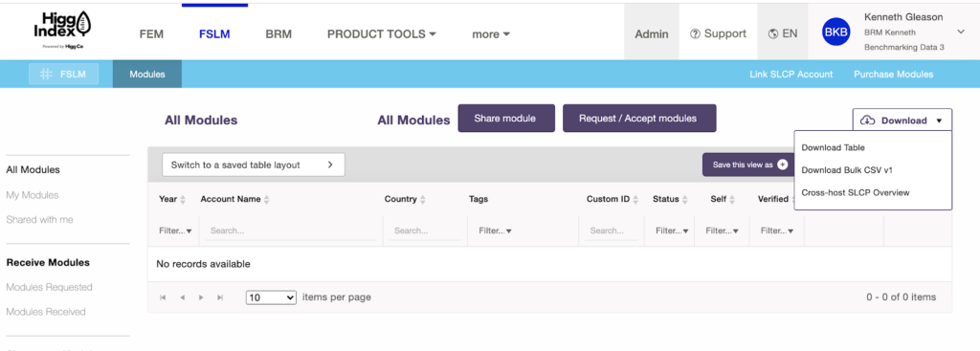Click the plus icon on Save this view as
980x351 pixels.
coord(783,165)
